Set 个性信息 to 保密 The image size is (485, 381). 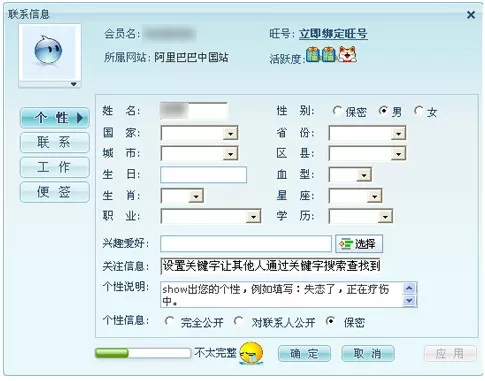coord(330,321)
